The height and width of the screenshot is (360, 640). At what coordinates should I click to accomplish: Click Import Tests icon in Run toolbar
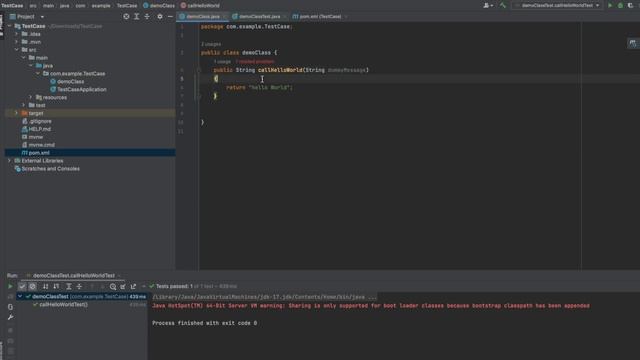click(123, 287)
